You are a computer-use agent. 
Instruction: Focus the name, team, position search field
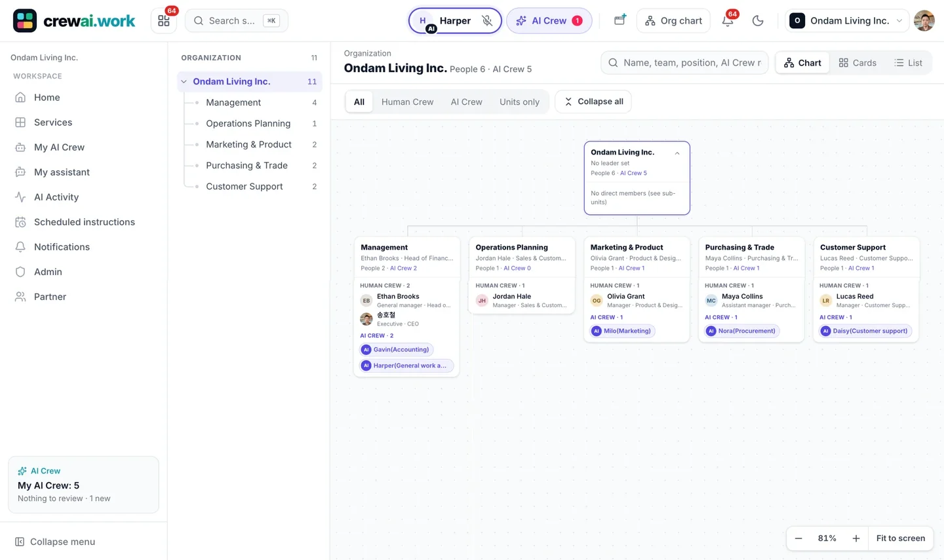coord(684,63)
